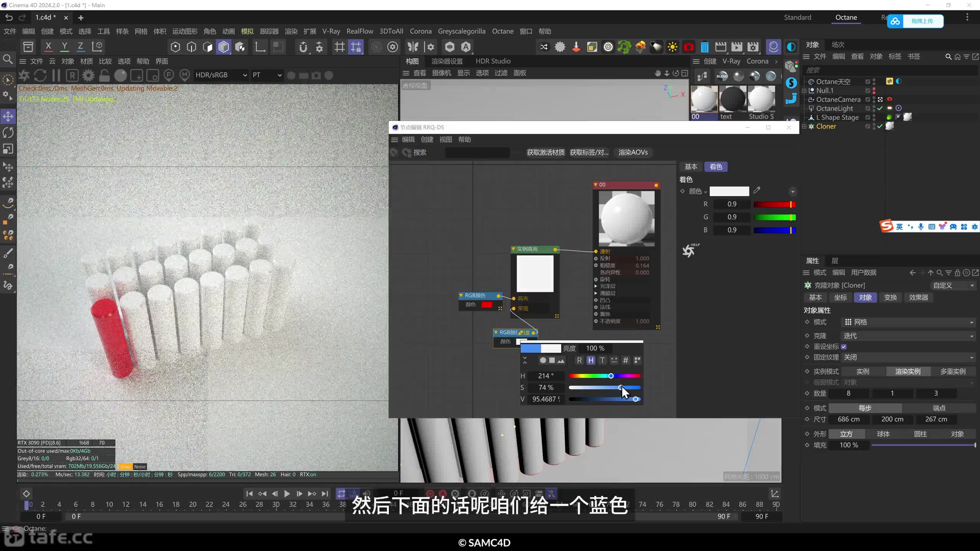Click the node editor search field
The width and height of the screenshot is (980, 551).
(x=477, y=153)
